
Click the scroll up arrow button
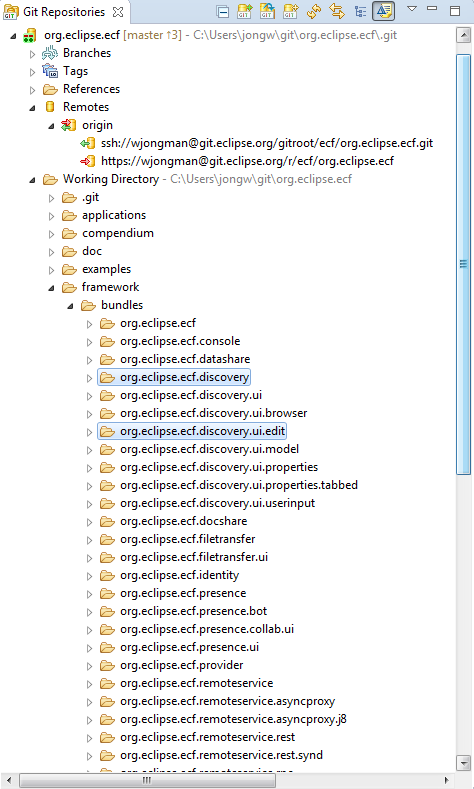pos(463,36)
